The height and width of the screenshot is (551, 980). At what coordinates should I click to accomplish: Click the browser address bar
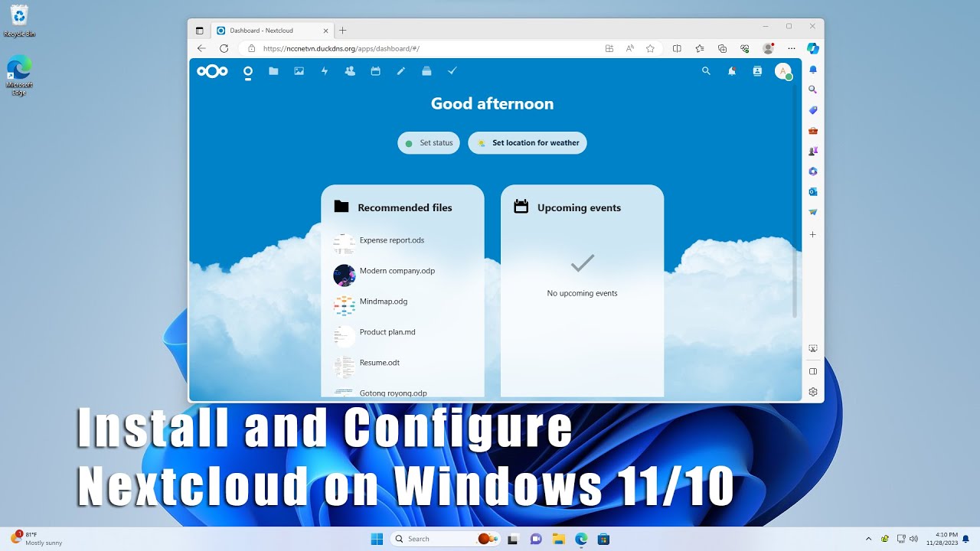pos(429,48)
